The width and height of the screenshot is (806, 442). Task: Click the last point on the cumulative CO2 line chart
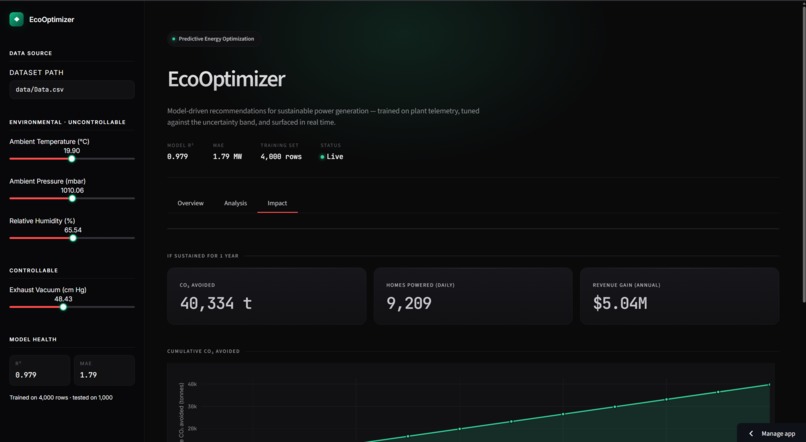(x=770, y=384)
